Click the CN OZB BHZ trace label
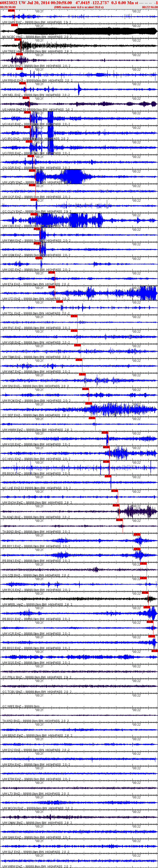 tap(36, 575)
